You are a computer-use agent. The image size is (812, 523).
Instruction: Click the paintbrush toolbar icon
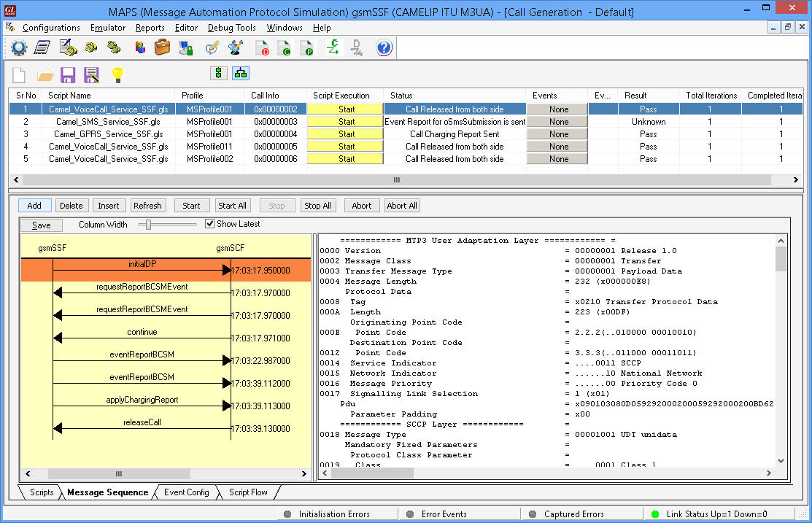coord(236,48)
